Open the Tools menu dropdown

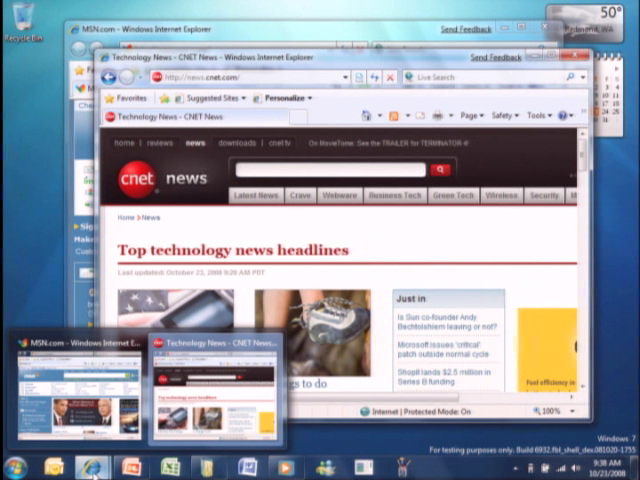click(x=539, y=116)
